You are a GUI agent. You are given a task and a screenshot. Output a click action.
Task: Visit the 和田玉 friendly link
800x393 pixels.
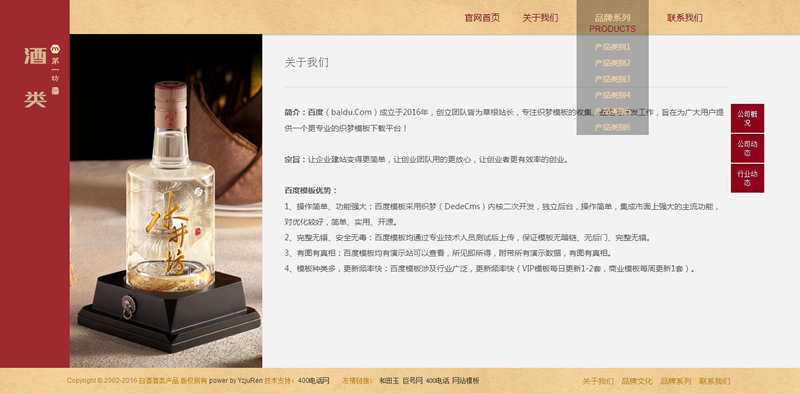(389, 381)
